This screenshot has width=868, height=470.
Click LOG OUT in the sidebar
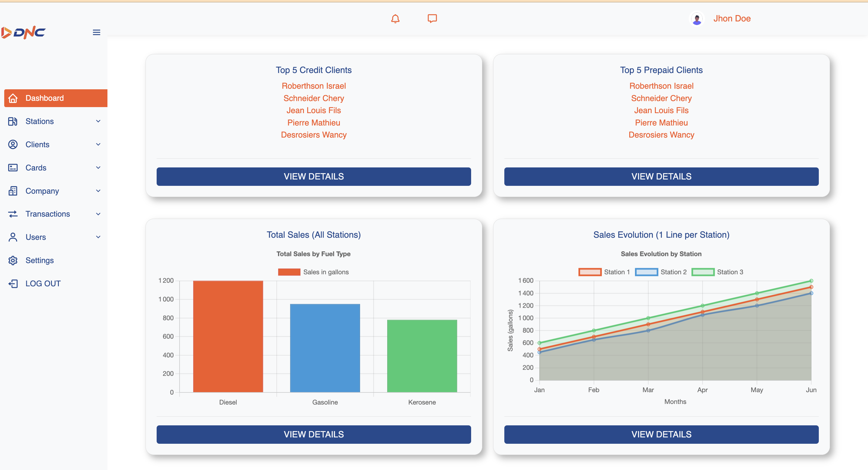[43, 284]
